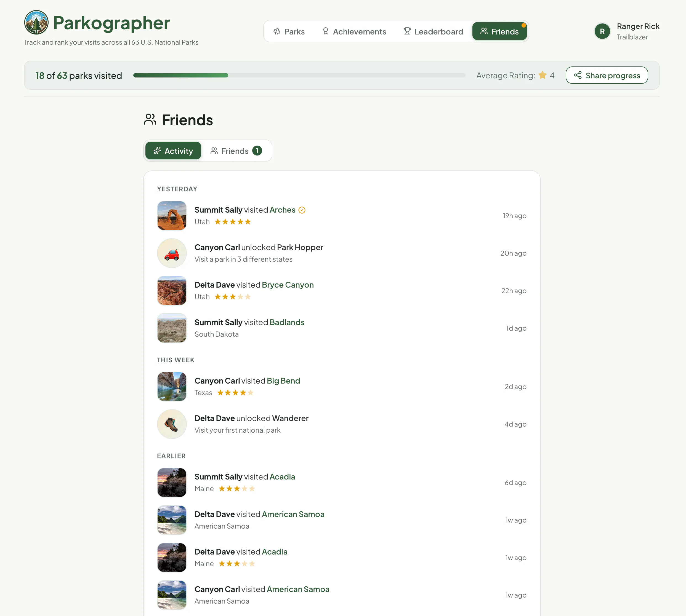
Task: Click the '20h ago' timestamp
Action: [x=513, y=253]
